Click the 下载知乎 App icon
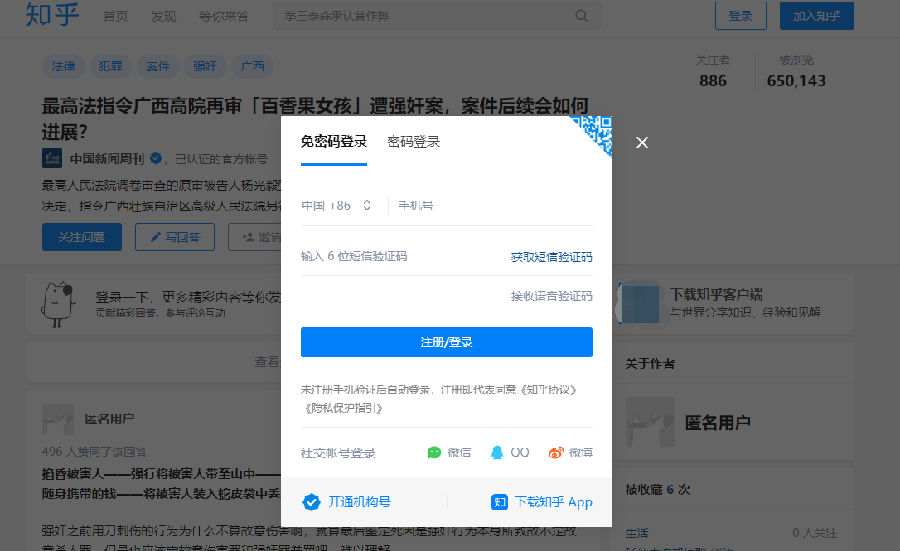The width and height of the screenshot is (900, 551). point(500,502)
